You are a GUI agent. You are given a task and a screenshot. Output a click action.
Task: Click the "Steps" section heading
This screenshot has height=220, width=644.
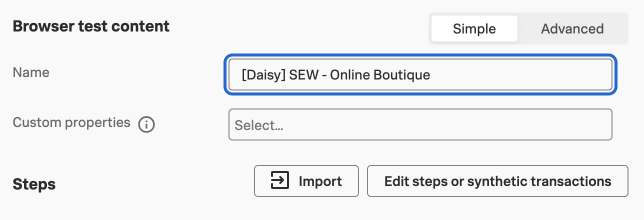point(34,184)
